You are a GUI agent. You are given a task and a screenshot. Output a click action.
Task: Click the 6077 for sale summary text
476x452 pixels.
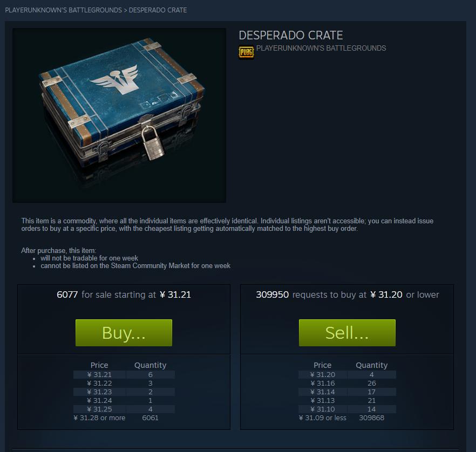pos(124,295)
